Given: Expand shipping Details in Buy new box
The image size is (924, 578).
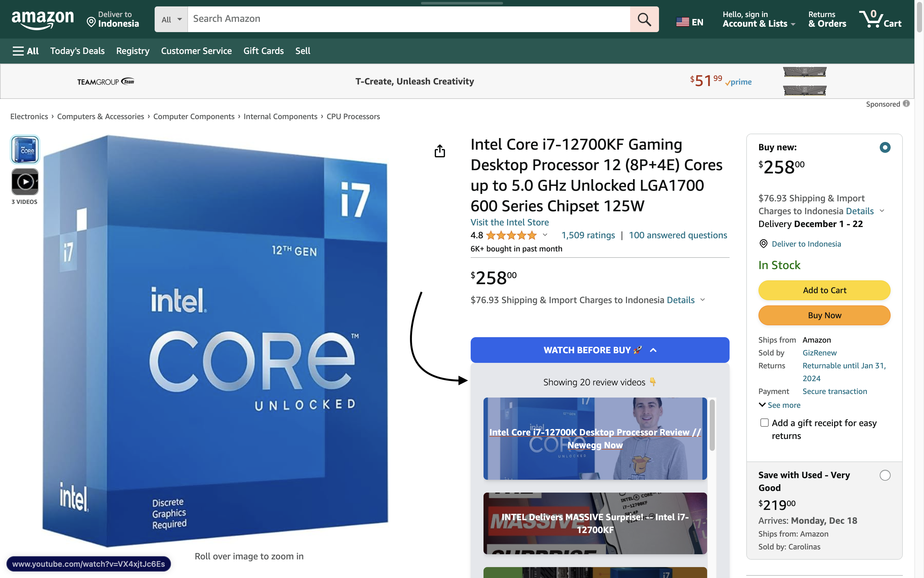Looking at the screenshot, I should click(x=865, y=211).
